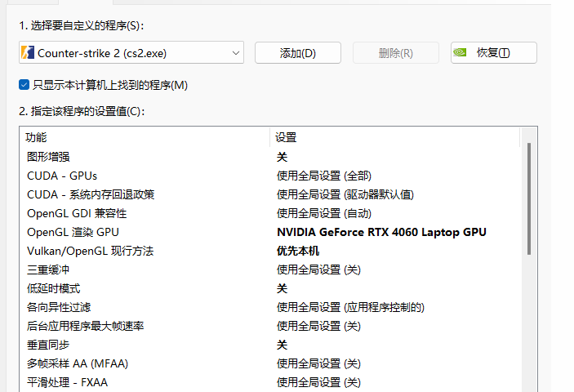This screenshot has width=574, height=392.
Task: Click 使用全局设置 (自动) value
Action: tap(324, 213)
